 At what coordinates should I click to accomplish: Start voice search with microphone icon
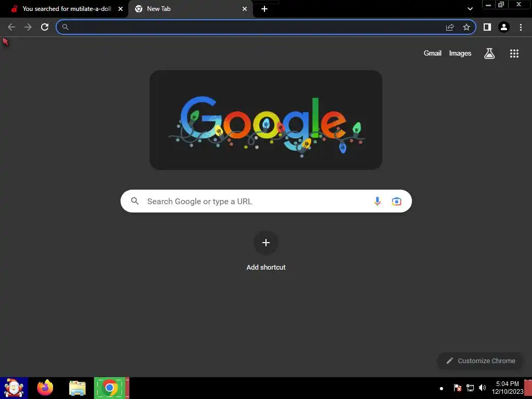(x=377, y=201)
